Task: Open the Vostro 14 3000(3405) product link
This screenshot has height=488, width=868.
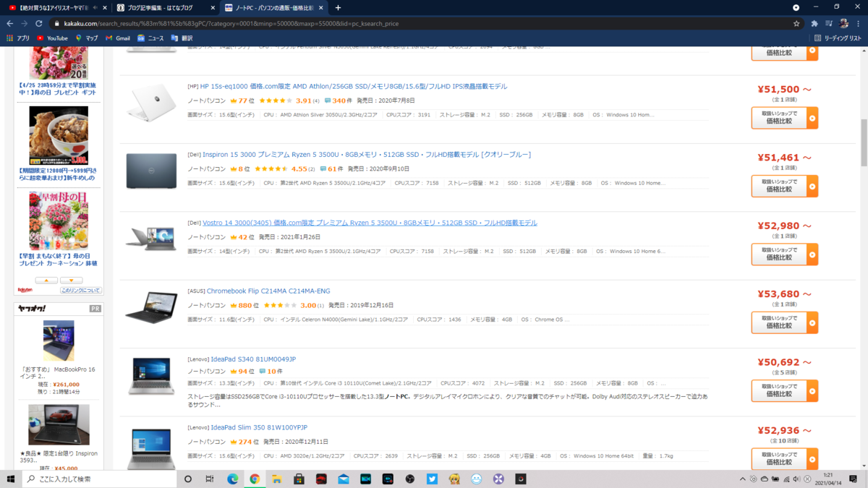Action: 370,223
